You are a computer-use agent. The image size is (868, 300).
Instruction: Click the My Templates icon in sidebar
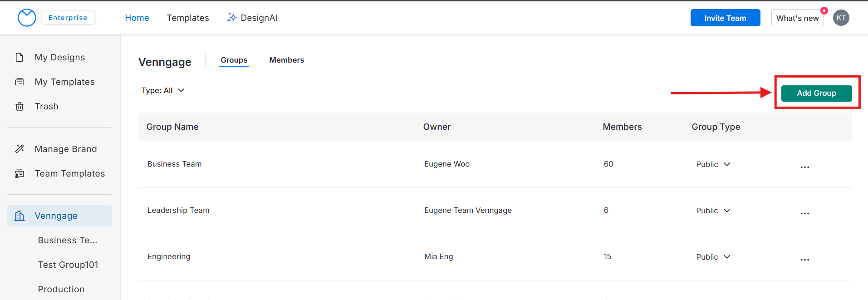(20, 82)
